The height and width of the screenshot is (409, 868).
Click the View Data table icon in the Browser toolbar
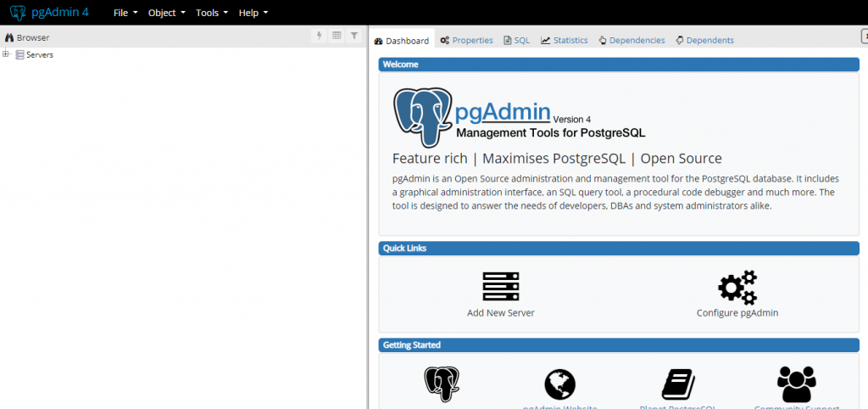click(x=336, y=36)
